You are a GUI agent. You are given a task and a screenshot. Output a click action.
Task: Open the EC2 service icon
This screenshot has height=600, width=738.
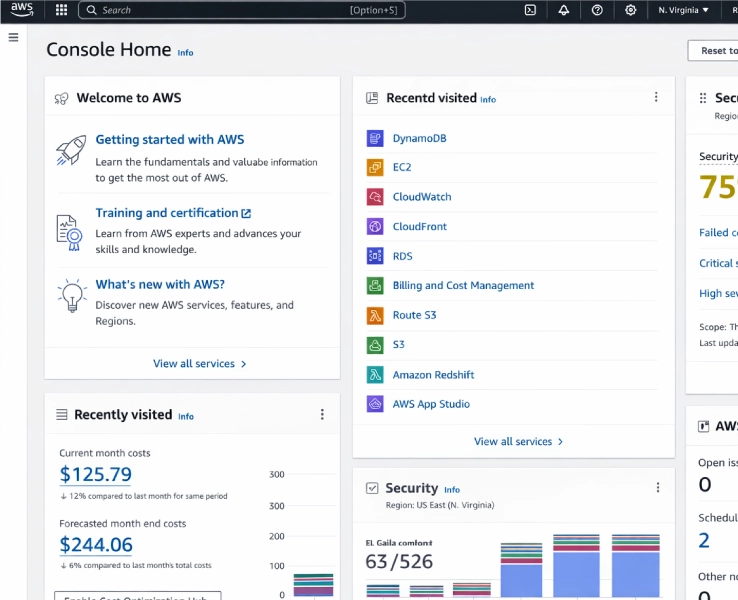coord(375,167)
